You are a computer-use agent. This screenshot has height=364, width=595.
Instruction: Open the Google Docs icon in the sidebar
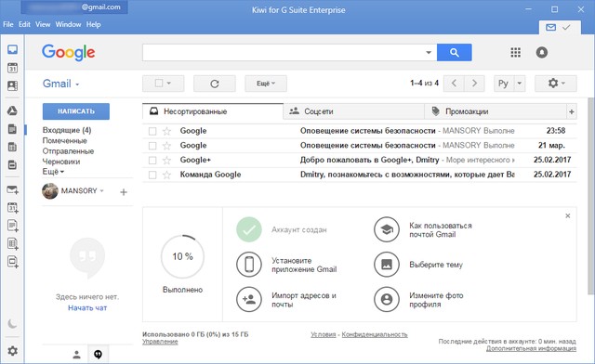[12, 129]
